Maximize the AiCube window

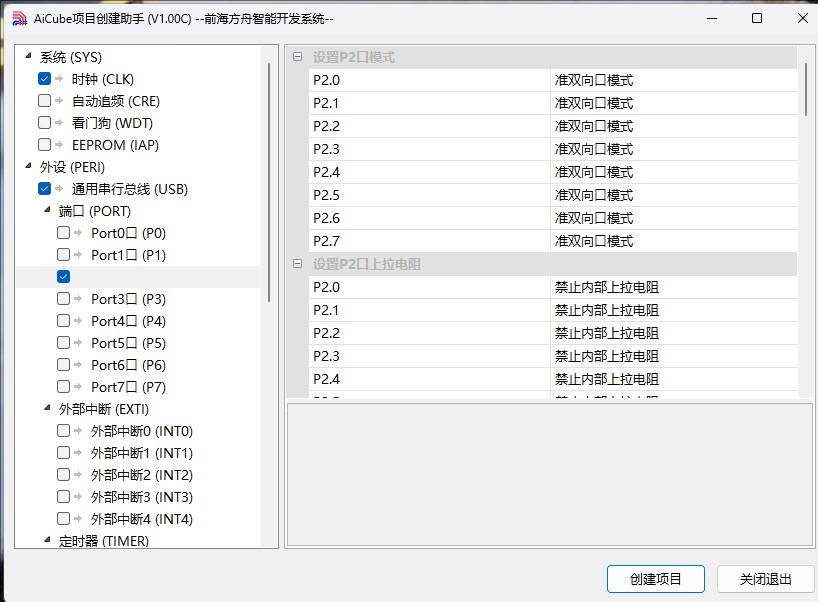coord(757,19)
